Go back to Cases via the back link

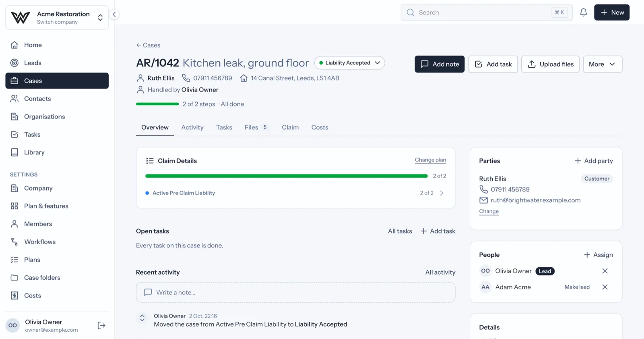coord(148,45)
